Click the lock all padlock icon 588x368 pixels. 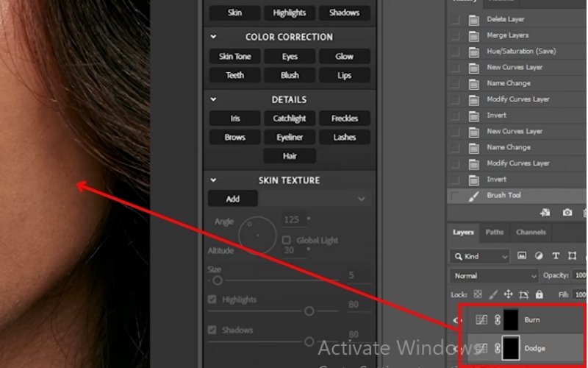539,294
